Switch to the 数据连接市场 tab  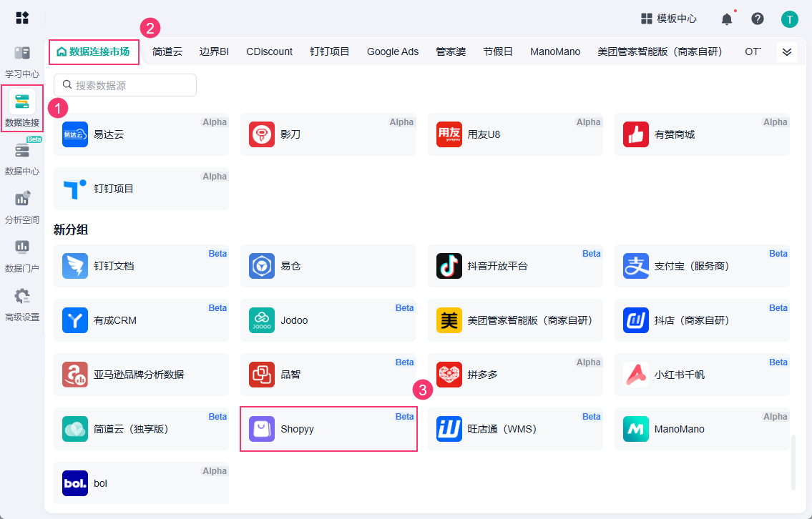click(94, 51)
